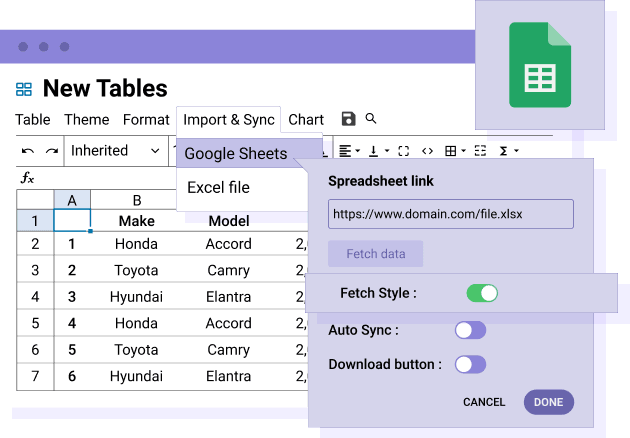Viewport: 630px width, 438px height.
Task: Click the fullscreen corners icon in toolbar
Action: (x=403, y=151)
